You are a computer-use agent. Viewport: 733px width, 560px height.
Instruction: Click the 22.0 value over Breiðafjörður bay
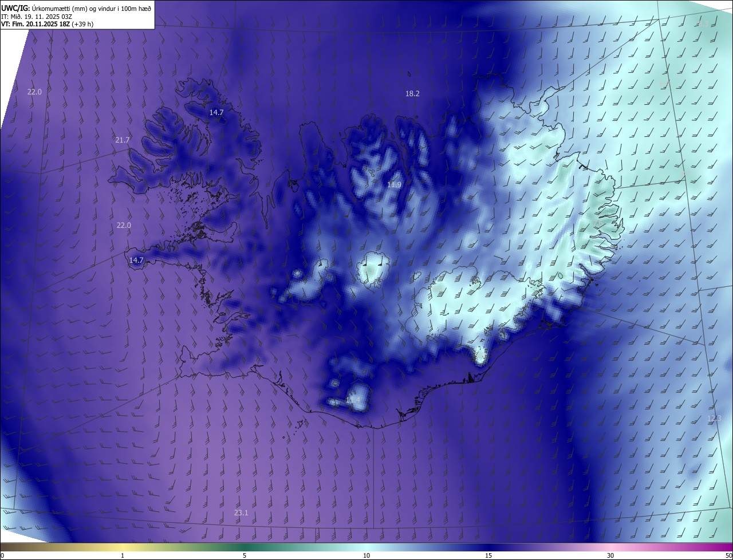(x=124, y=225)
